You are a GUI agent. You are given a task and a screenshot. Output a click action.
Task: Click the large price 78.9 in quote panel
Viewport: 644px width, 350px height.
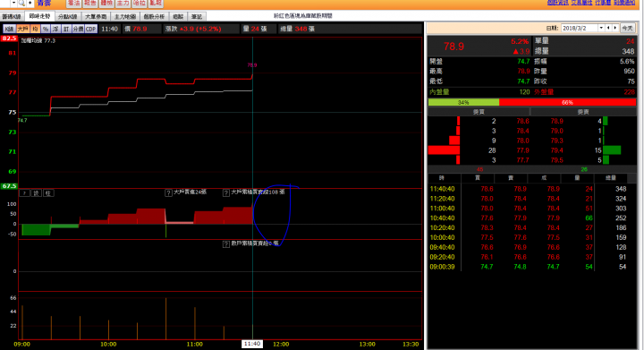453,47
